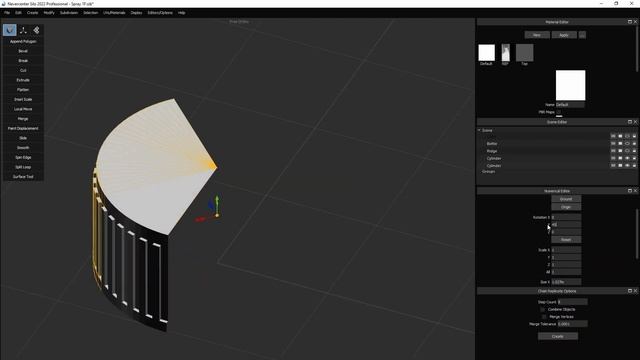Toggle the lock on the Scene row
The image size is (640, 360).
pyautogui.click(x=634, y=136)
